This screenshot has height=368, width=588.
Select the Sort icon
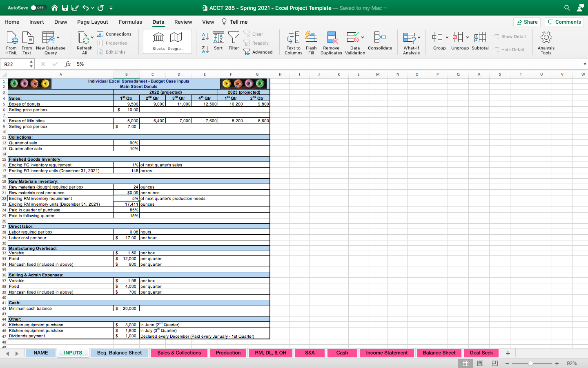(x=218, y=41)
